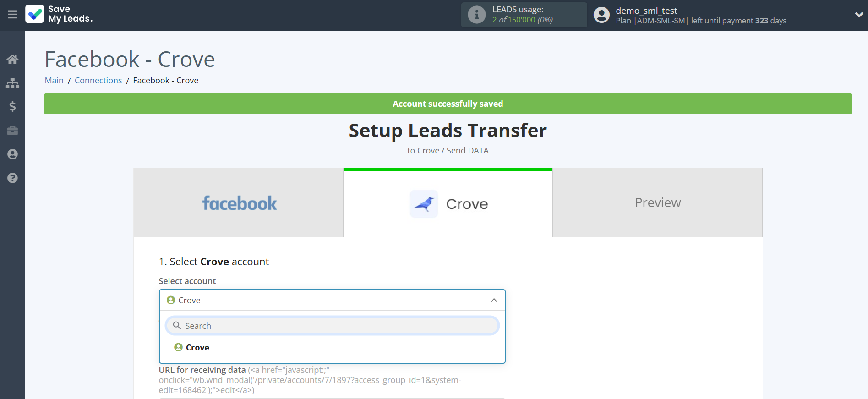Click the Crove bird logo icon
This screenshot has height=399, width=868.
coord(424,204)
